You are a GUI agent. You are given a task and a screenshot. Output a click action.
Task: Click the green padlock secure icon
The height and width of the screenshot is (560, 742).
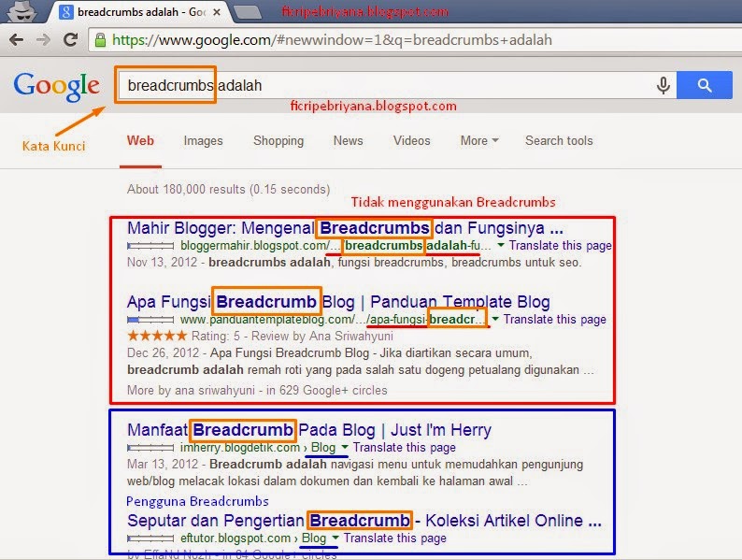pyautogui.click(x=100, y=40)
